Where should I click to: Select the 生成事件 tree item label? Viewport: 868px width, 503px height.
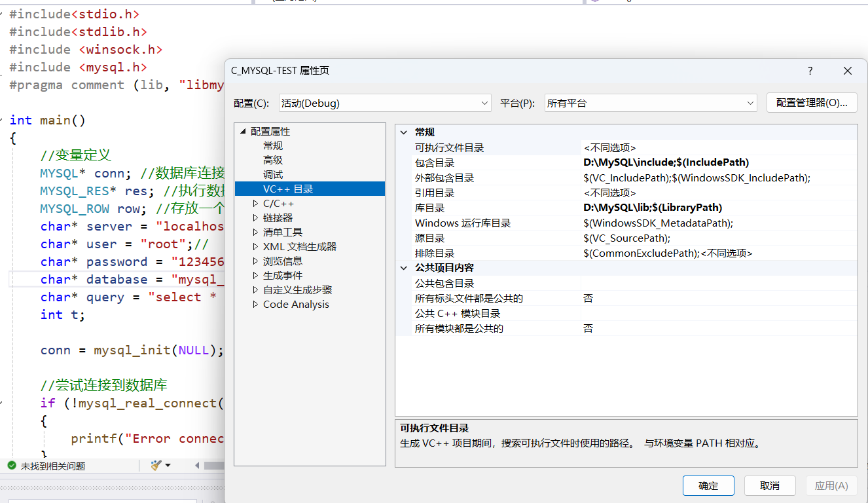click(283, 275)
